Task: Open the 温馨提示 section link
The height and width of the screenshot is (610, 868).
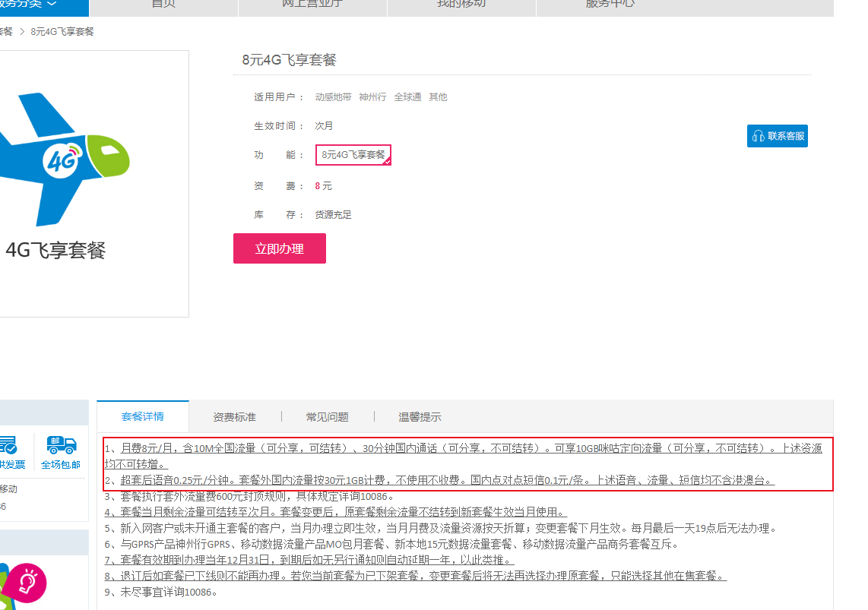Action: 419,416
